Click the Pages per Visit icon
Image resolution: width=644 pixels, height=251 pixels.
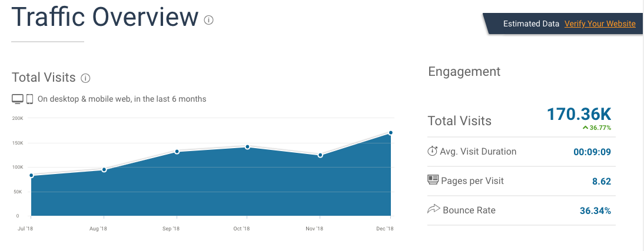point(433,180)
